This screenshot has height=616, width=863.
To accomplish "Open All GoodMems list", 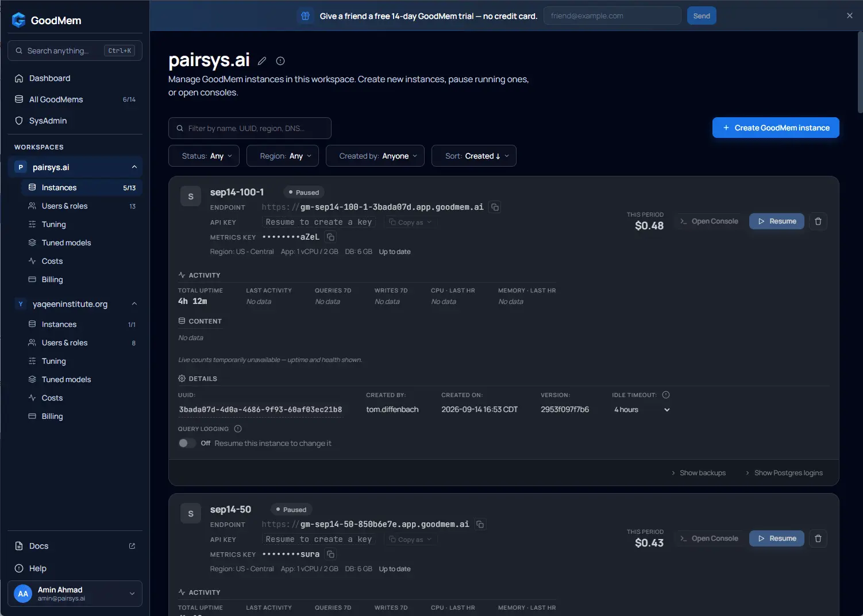I will 75,99.
